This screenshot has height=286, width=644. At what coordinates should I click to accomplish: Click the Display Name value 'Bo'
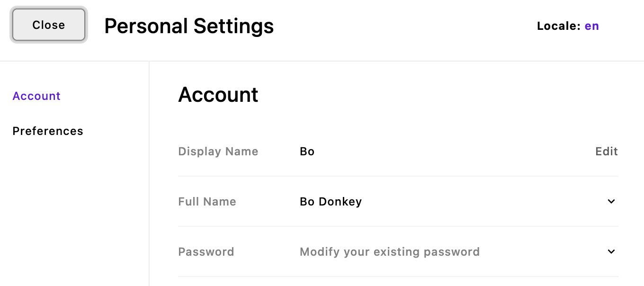pyautogui.click(x=307, y=151)
